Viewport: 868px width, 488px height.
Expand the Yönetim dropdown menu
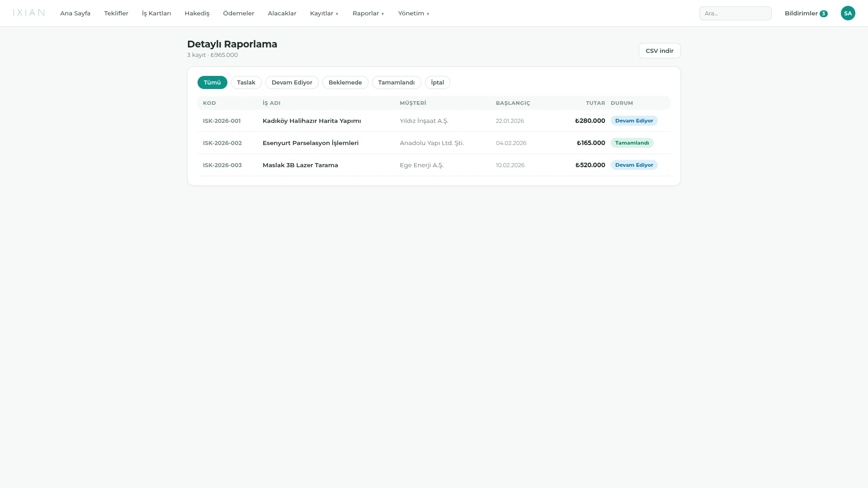click(414, 13)
